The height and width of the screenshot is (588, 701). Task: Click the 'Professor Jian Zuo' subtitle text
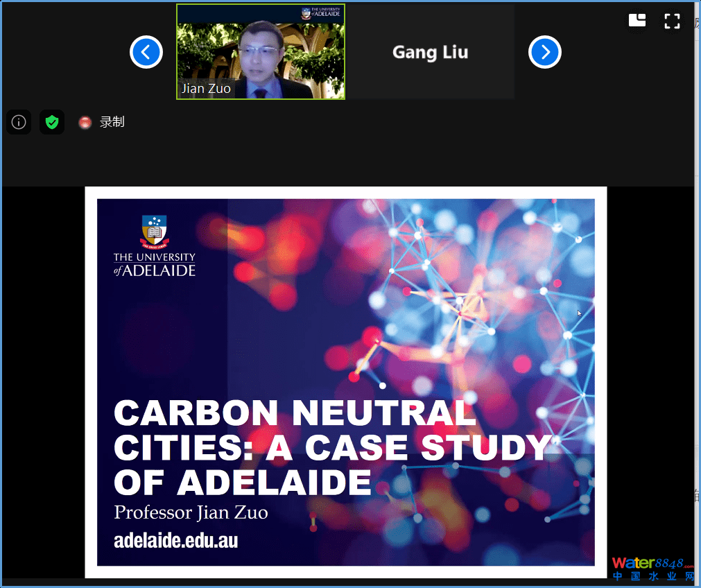(x=191, y=513)
